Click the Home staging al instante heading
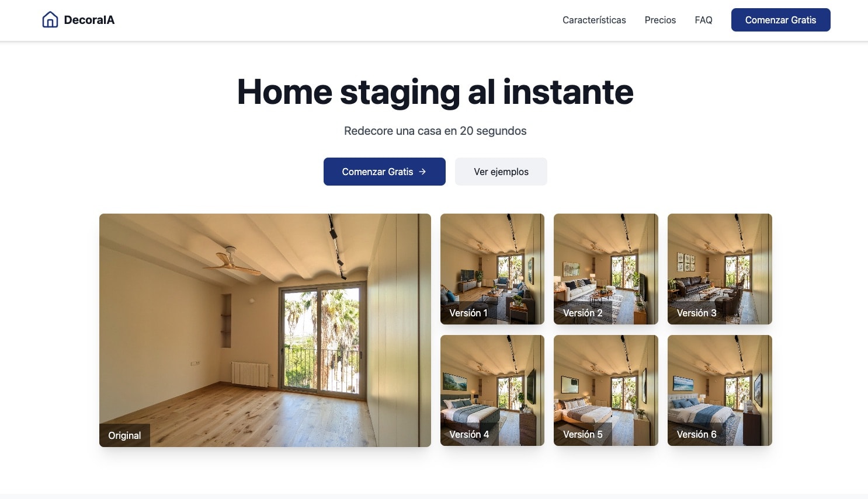This screenshot has width=868, height=499. pyautogui.click(x=435, y=92)
